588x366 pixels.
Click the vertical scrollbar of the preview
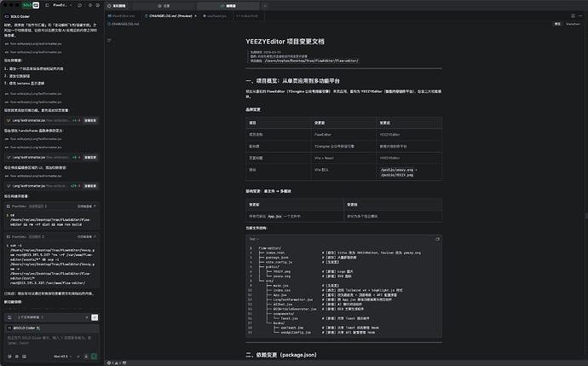coord(585,216)
